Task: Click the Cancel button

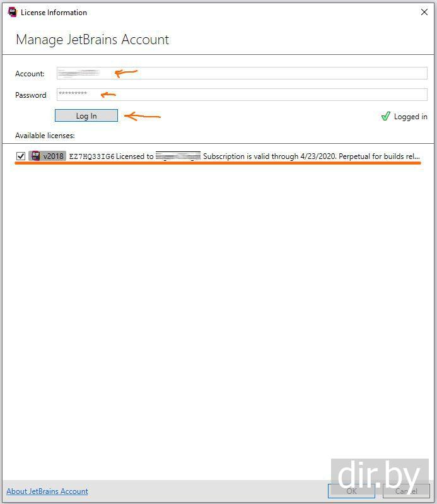Action: [x=406, y=491]
